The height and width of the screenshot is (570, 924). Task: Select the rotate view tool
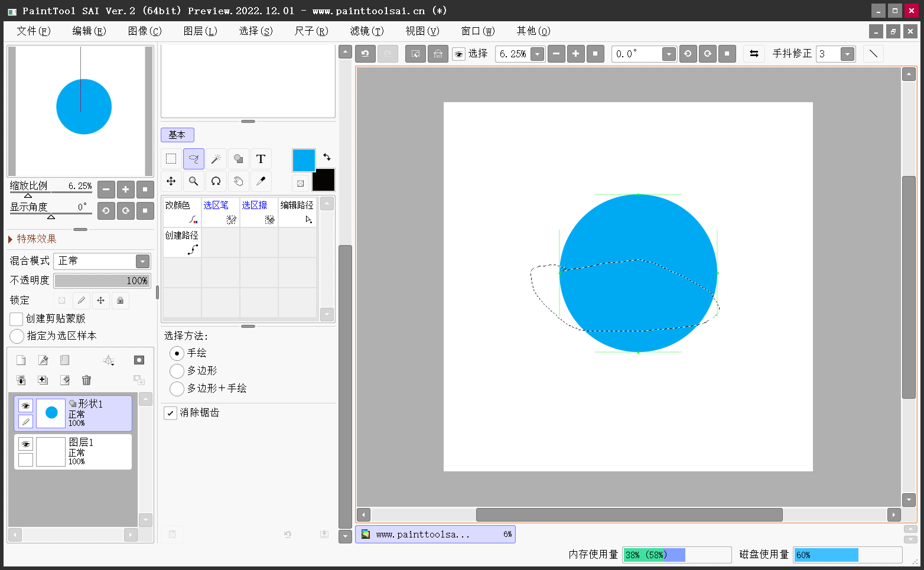pos(216,181)
